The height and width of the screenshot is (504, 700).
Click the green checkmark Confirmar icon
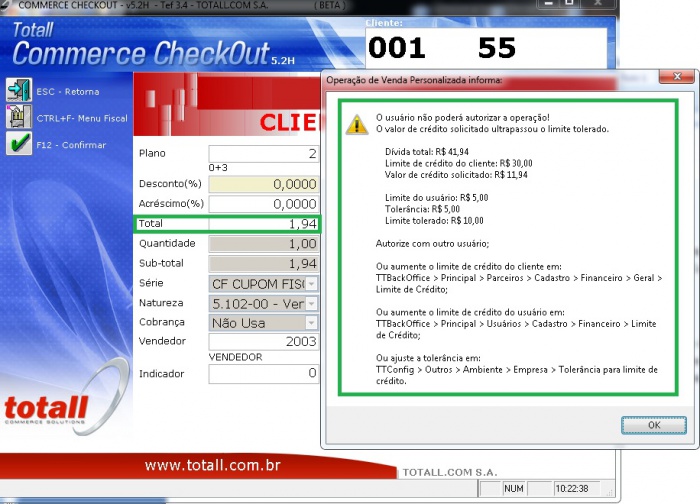19,143
